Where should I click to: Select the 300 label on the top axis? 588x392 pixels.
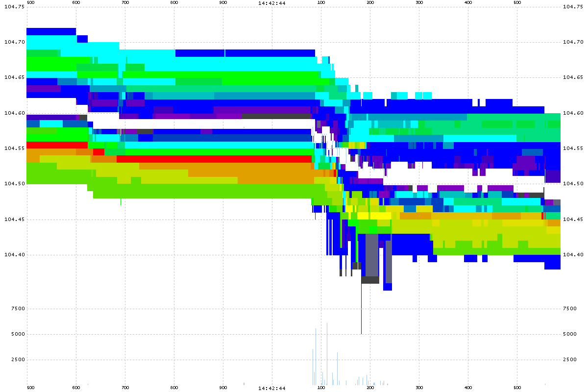(x=419, y=3)
